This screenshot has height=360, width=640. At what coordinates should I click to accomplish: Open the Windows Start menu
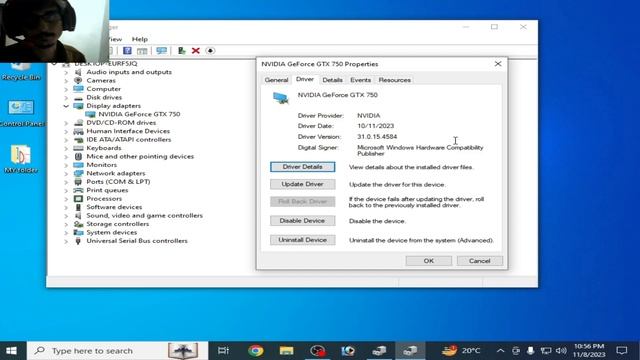pos(11,351)
